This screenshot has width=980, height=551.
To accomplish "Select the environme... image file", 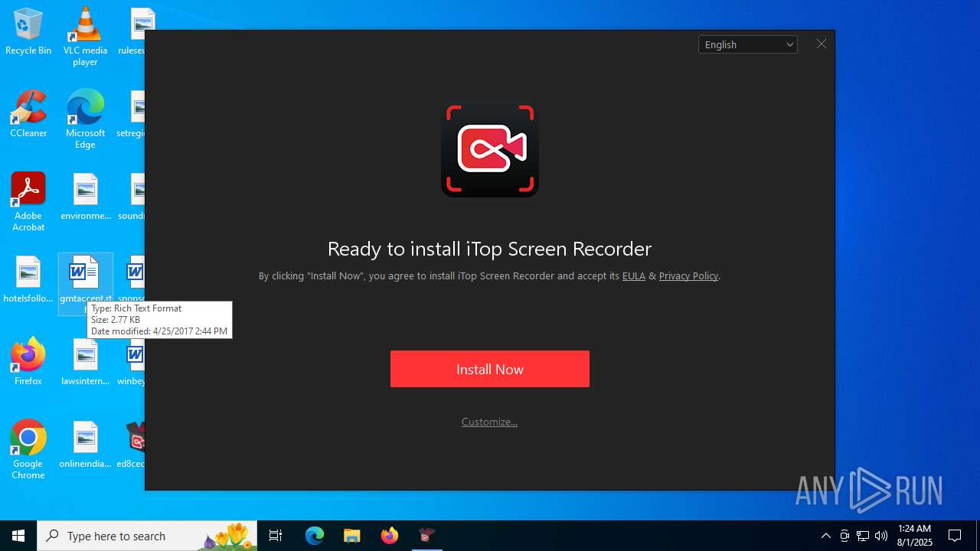I will pyautogui.click(x=85, y=197).
